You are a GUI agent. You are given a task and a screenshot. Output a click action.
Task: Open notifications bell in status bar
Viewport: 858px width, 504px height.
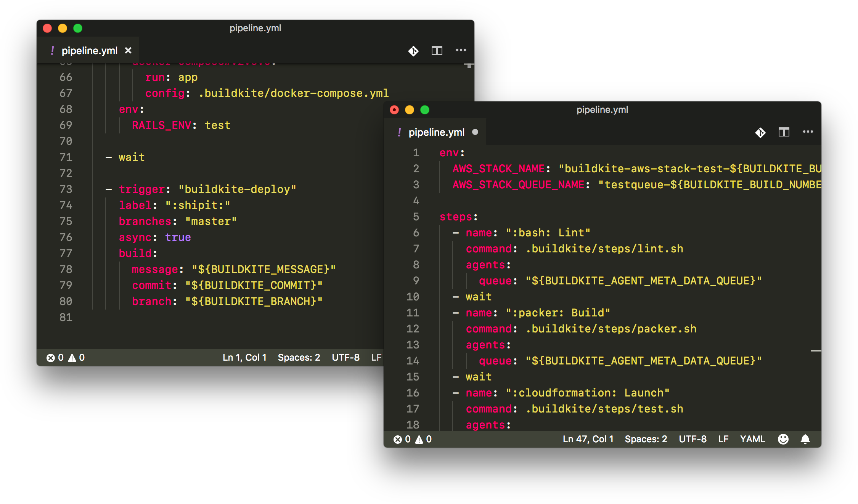pyautogui.click(x=805, y=439)
